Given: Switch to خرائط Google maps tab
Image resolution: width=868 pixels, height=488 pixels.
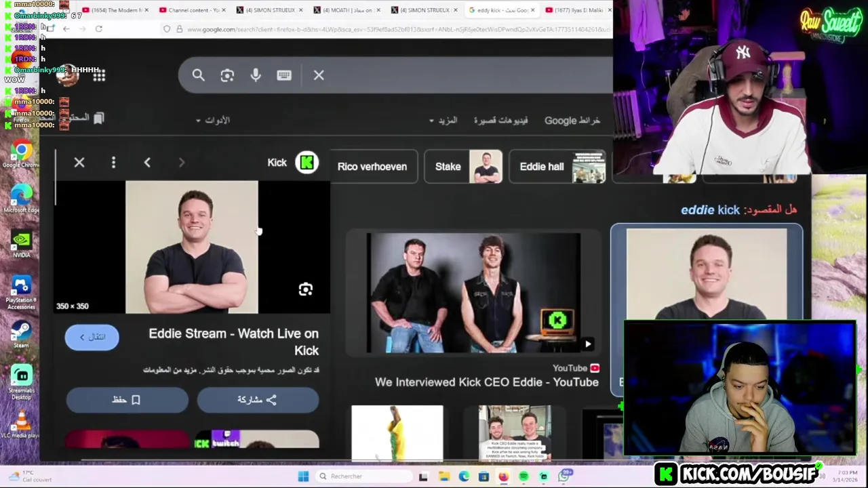Looking at the screenshot, I should pos(572,120).
